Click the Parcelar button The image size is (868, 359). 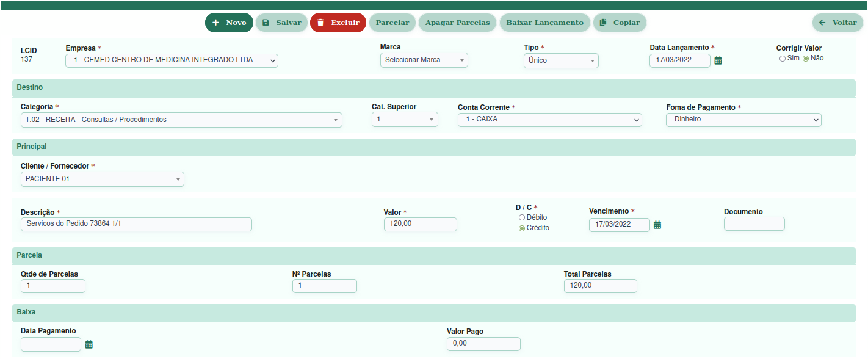pos(392,23)
